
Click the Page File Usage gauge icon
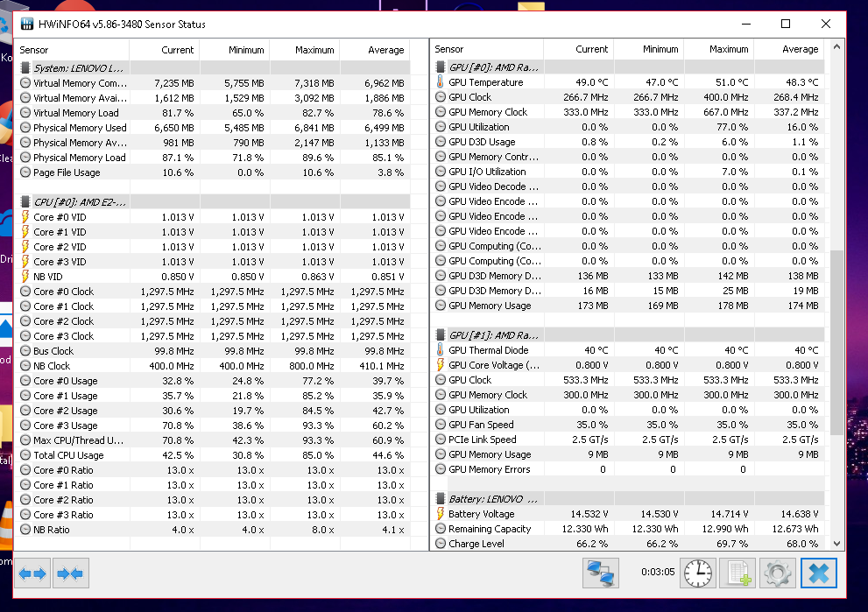[x=25, y=172]
